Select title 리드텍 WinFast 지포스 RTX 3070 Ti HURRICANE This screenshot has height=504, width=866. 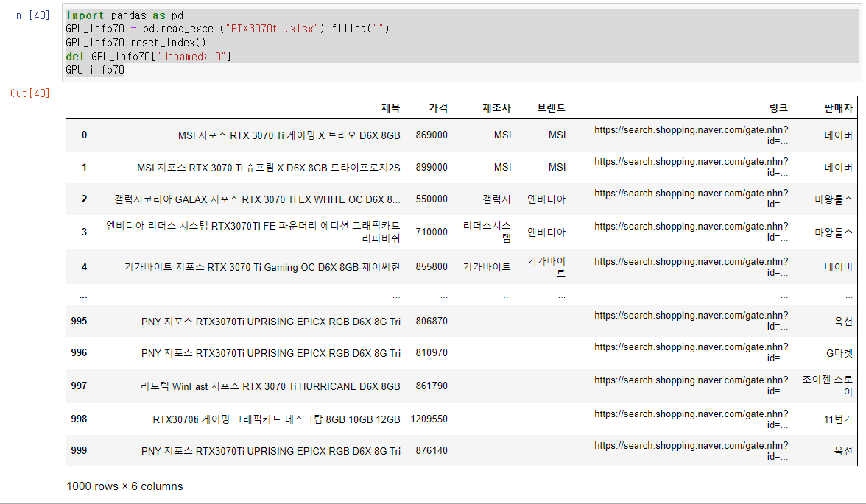coord(270,386)
